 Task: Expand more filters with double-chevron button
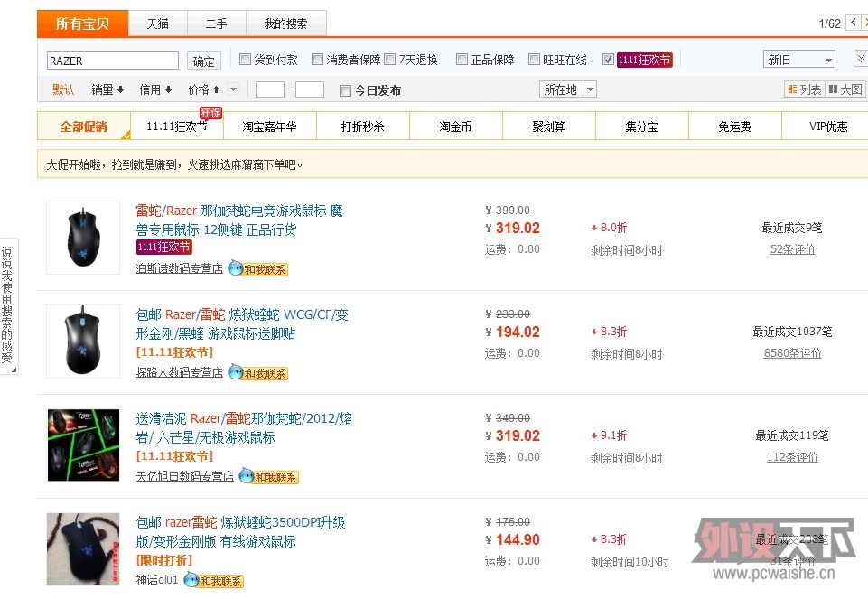point(860,59)
